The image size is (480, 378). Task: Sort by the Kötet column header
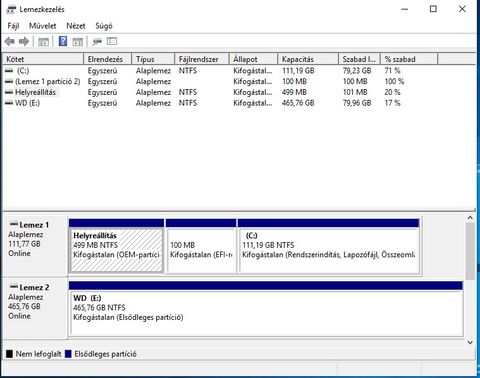tap(43, 59)
